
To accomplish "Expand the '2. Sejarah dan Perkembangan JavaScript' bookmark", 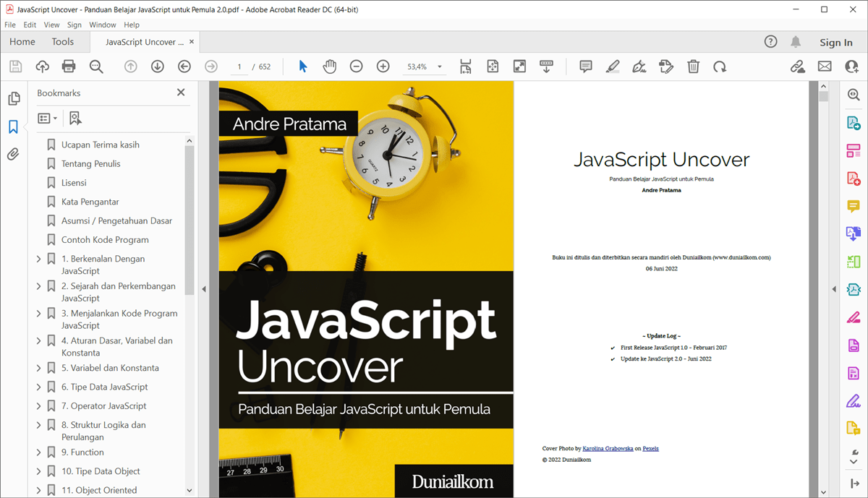I will (x=39, y=286).
